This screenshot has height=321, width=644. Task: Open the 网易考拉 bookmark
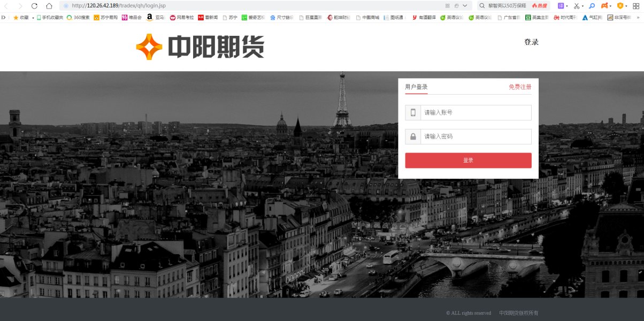tap(182, 17)
